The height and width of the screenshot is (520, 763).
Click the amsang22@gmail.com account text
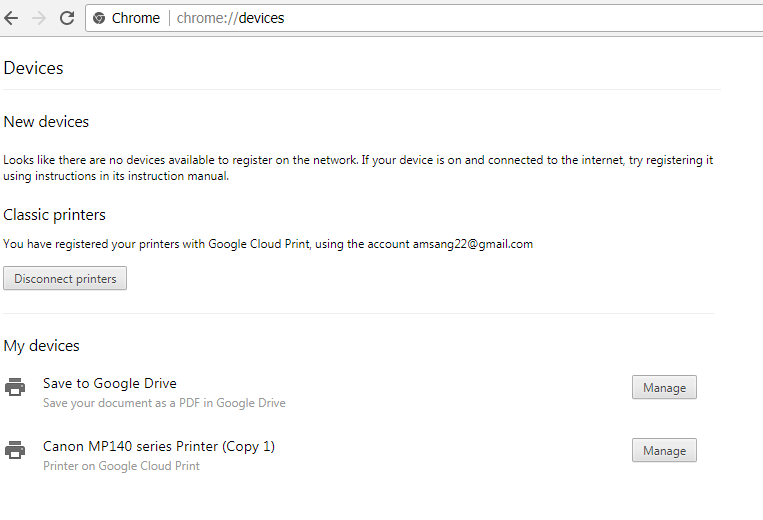tap(472, 244)
